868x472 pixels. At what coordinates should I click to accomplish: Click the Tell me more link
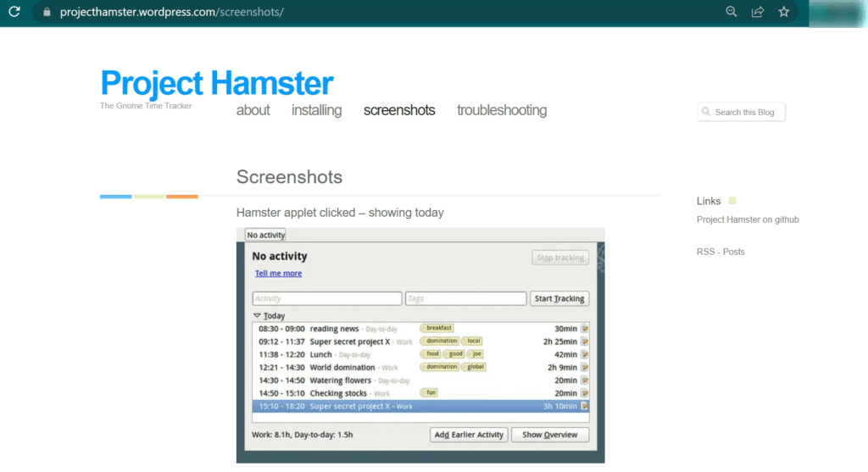click(x=278, y=273)
